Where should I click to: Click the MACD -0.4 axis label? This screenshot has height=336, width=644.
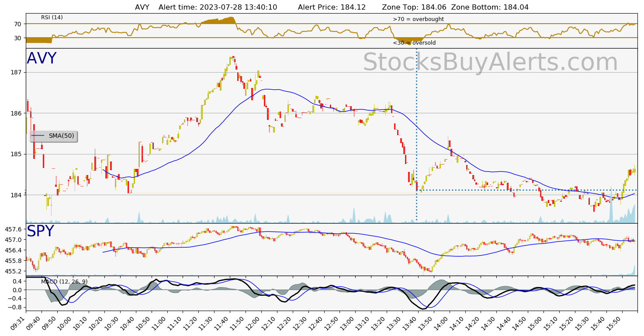pyautogui.click(x=16, y=299)
